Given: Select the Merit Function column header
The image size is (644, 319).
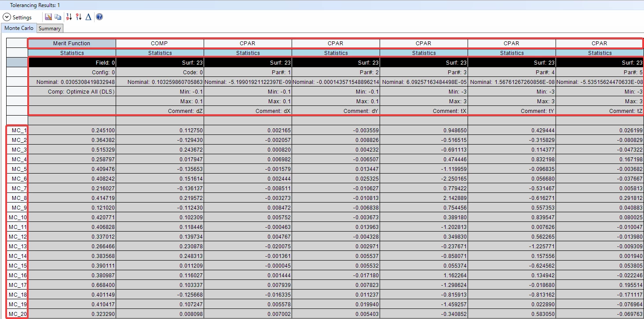Looking at the screenshot, I should (72, 43).
